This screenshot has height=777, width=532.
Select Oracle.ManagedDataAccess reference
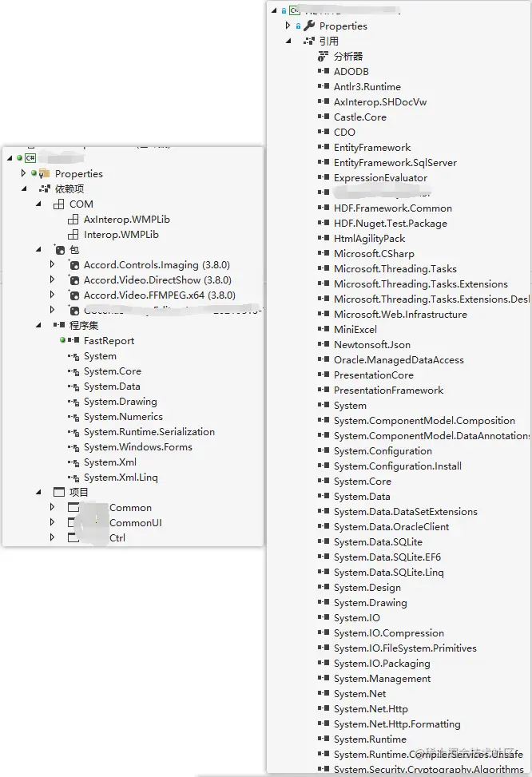click(399, 359)
